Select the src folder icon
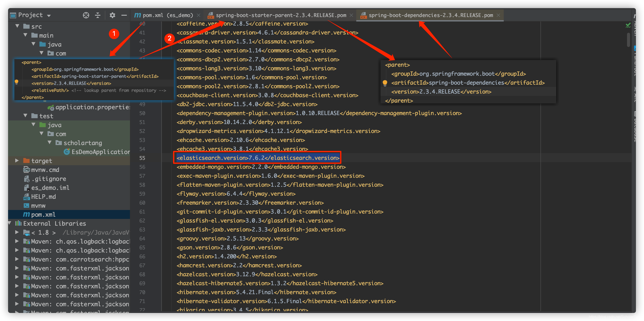Screen dimensions: 644x321 tap(26, 26)
